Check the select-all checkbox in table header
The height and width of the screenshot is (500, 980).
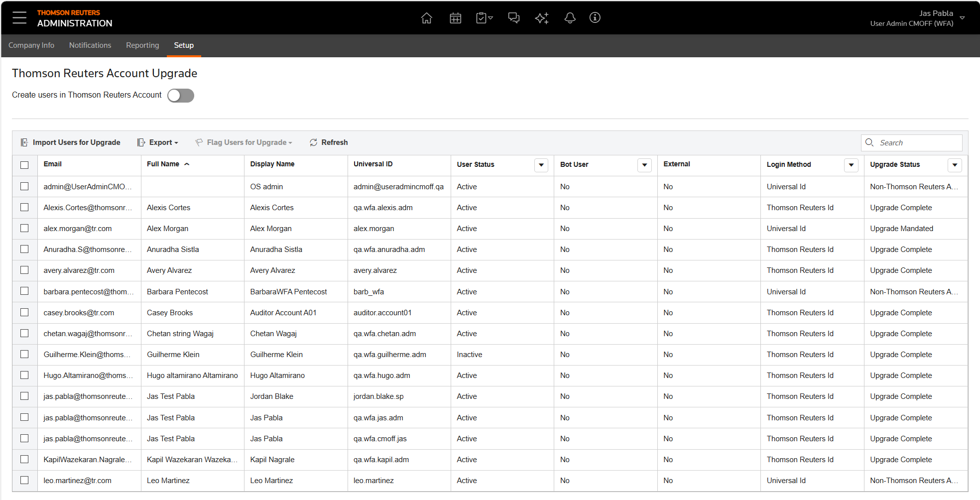pos(24,165)
